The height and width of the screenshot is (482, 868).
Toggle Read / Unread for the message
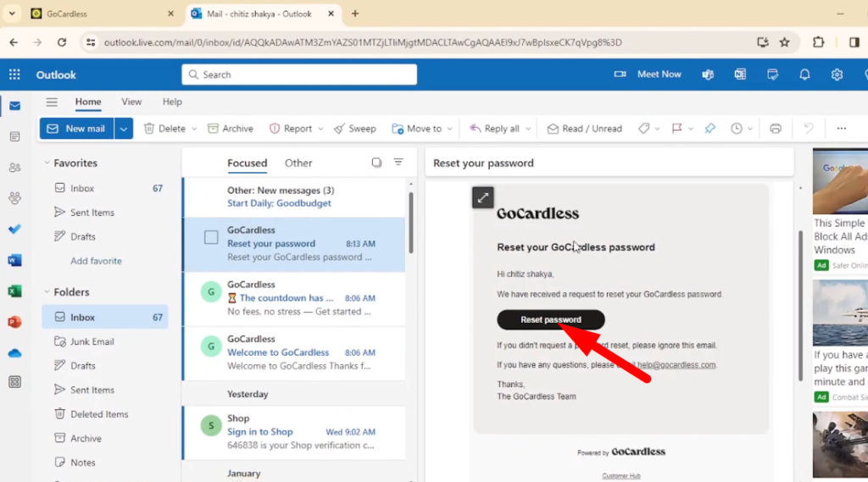point(585,129)
